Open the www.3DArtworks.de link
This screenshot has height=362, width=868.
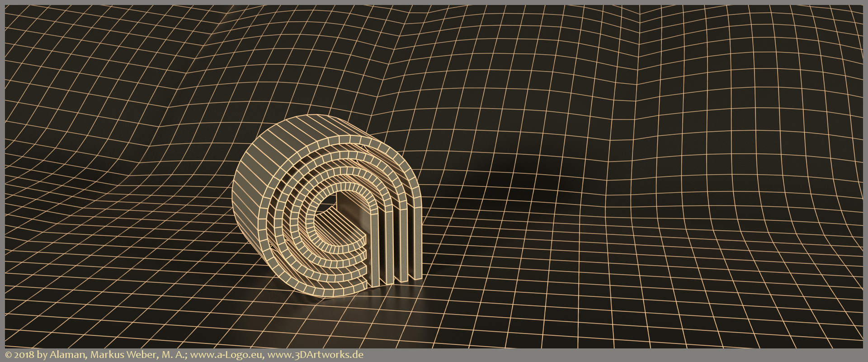(316, 355)
